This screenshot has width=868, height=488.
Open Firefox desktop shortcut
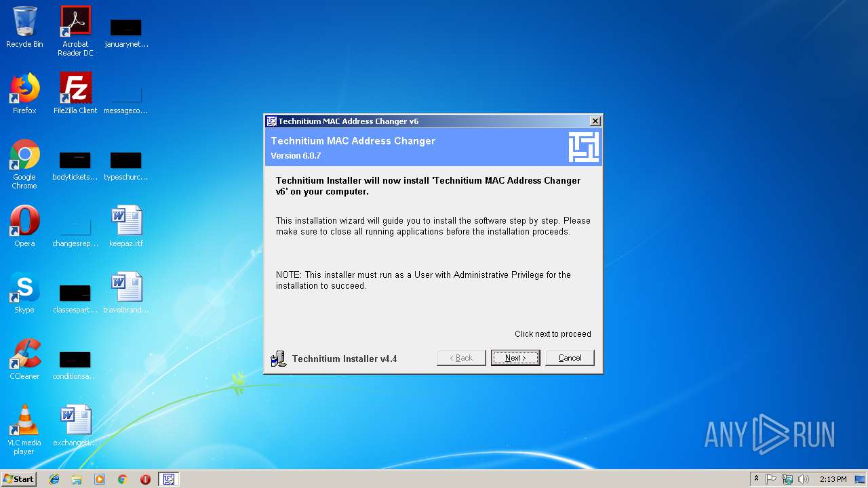coord(24,94)
